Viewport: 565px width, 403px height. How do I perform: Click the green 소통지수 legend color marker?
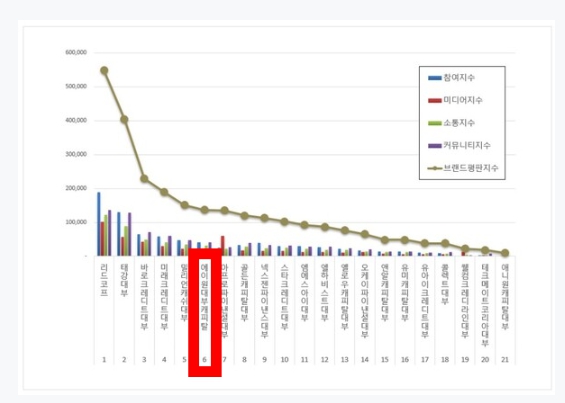click(x=435, y=123)
